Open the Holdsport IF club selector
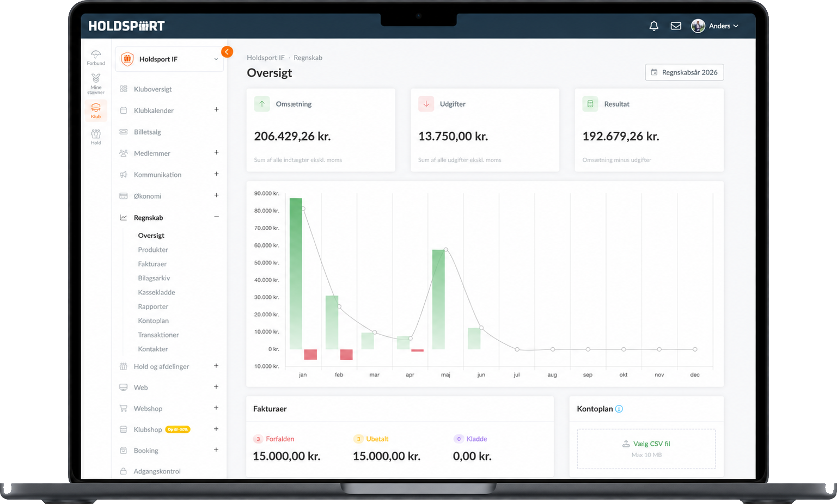837x504 pixels. coord(169,59)
